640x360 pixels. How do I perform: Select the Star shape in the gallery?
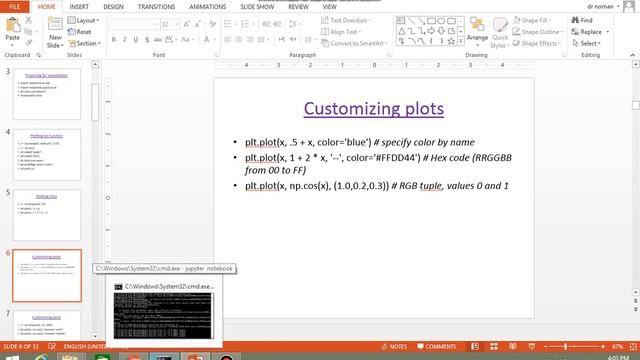(x=451, y=41)
